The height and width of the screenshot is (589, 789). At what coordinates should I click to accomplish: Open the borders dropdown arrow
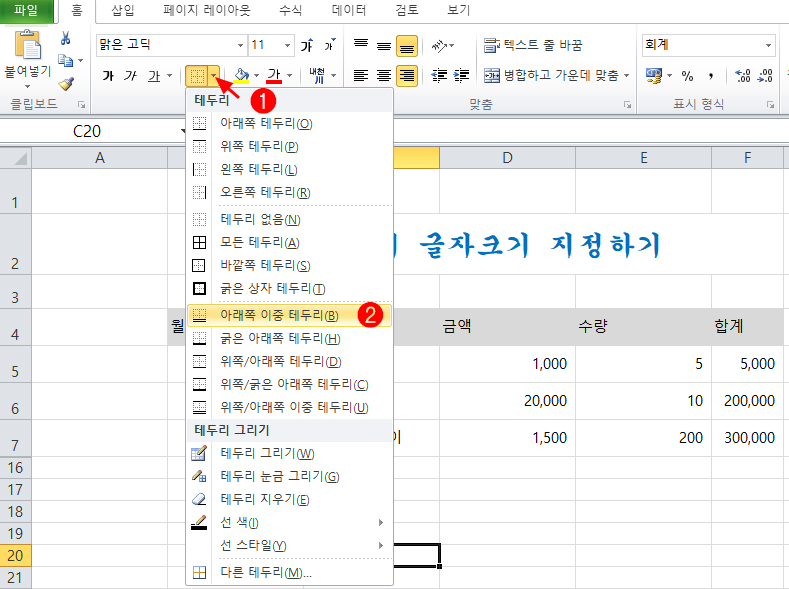(214, 76)
